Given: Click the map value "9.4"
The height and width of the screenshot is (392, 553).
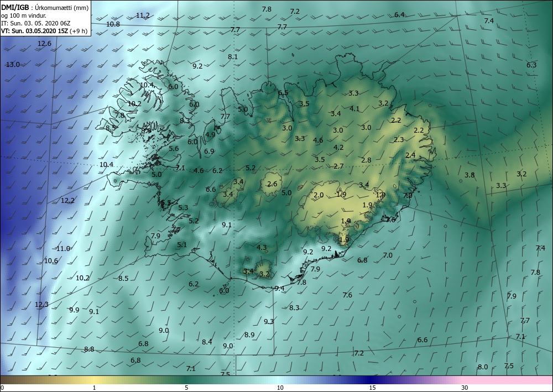Looking at the screenshot, I should [279, 289].
